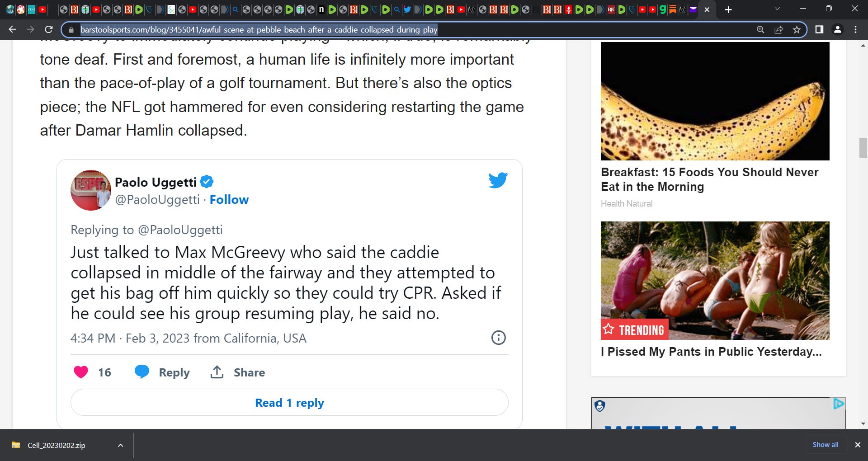Click the Twitter bird icon on the embedded tweet
The width and height of the screenshot is (868, 461).
pyautogui.click(x=498, y=180)
